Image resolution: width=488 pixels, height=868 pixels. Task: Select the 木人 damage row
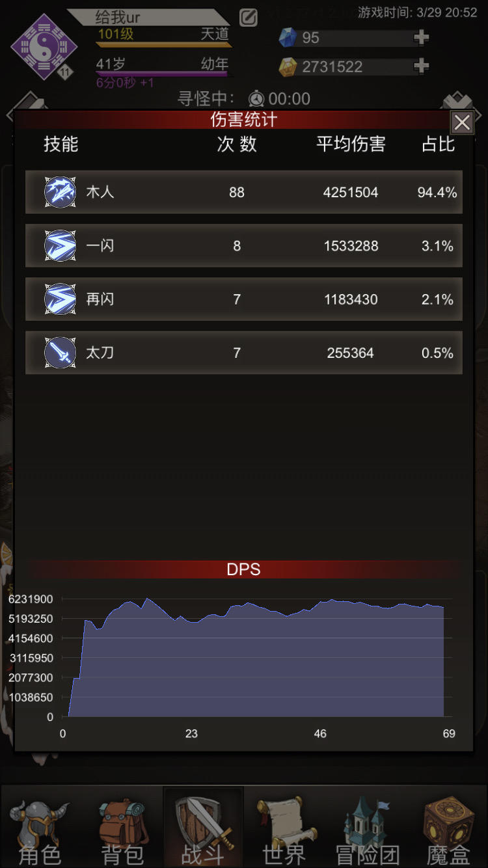point(244,192)
